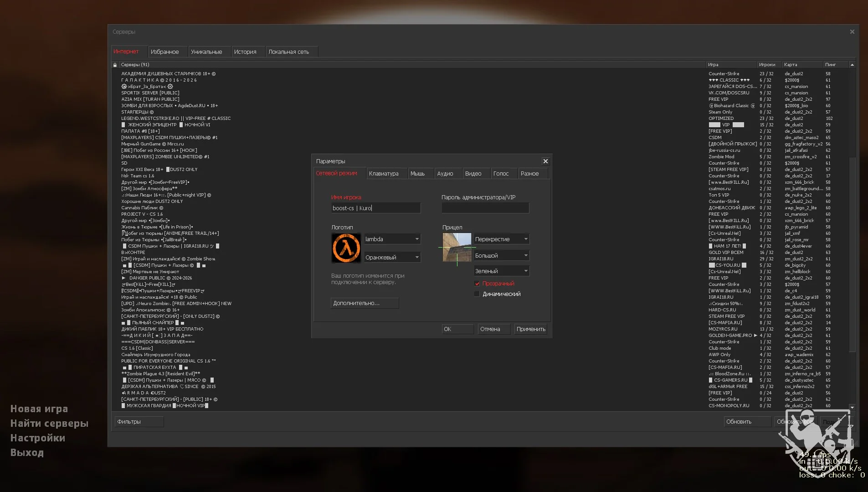Close the Серверы window

852,32
